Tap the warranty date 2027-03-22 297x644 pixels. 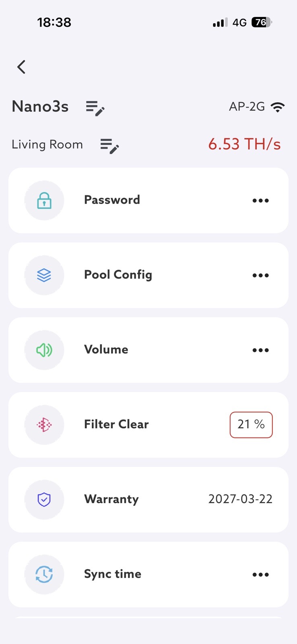click(240, 499)
